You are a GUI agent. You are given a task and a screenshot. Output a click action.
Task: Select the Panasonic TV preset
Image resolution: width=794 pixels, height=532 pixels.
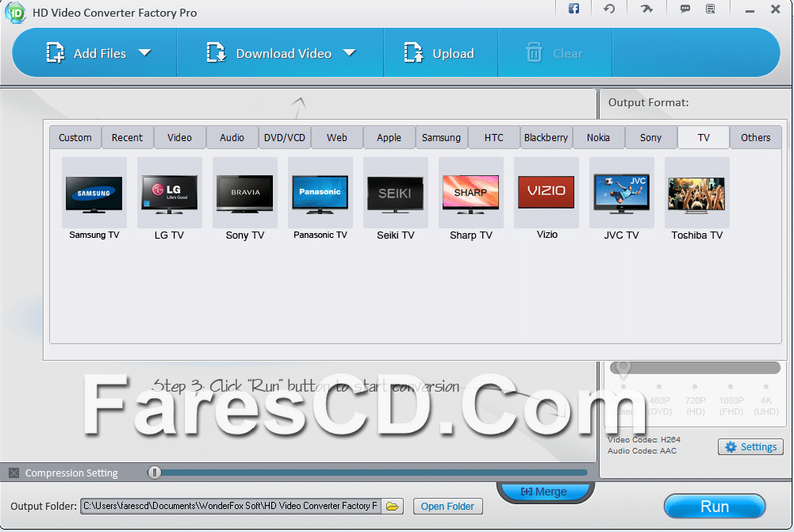(x=320, y=193)
